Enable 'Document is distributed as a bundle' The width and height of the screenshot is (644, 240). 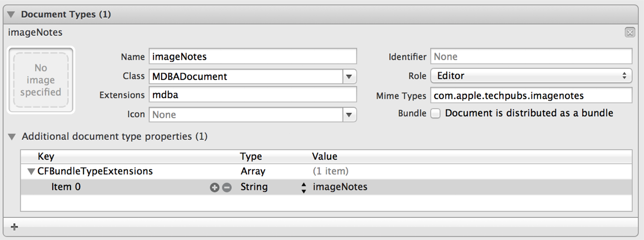click(x=435, y=114)
